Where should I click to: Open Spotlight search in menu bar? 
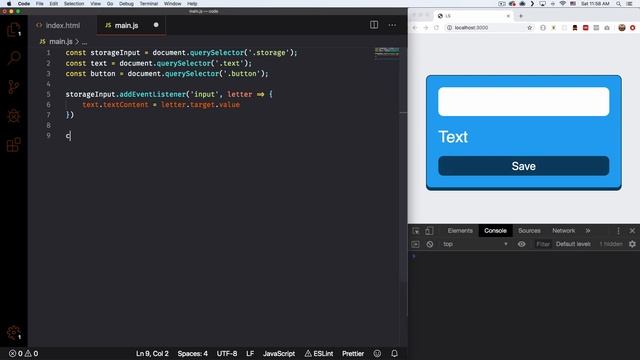coord(618,4)
